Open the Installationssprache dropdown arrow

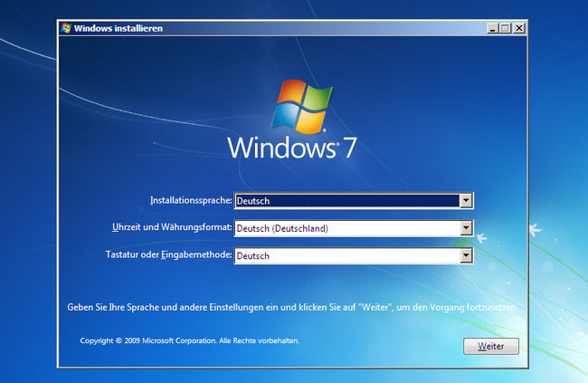(x=466, y=200)
